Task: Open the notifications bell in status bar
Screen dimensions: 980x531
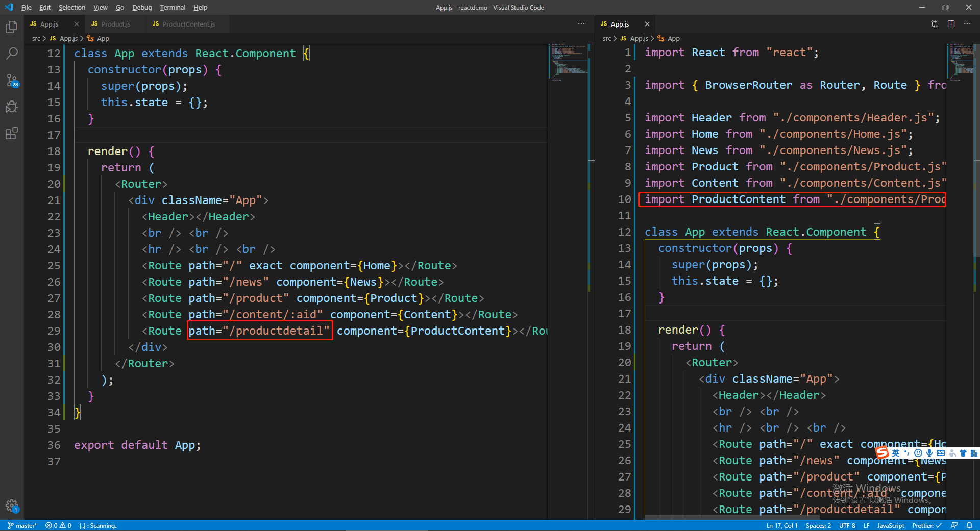Action: coord(969,525)
